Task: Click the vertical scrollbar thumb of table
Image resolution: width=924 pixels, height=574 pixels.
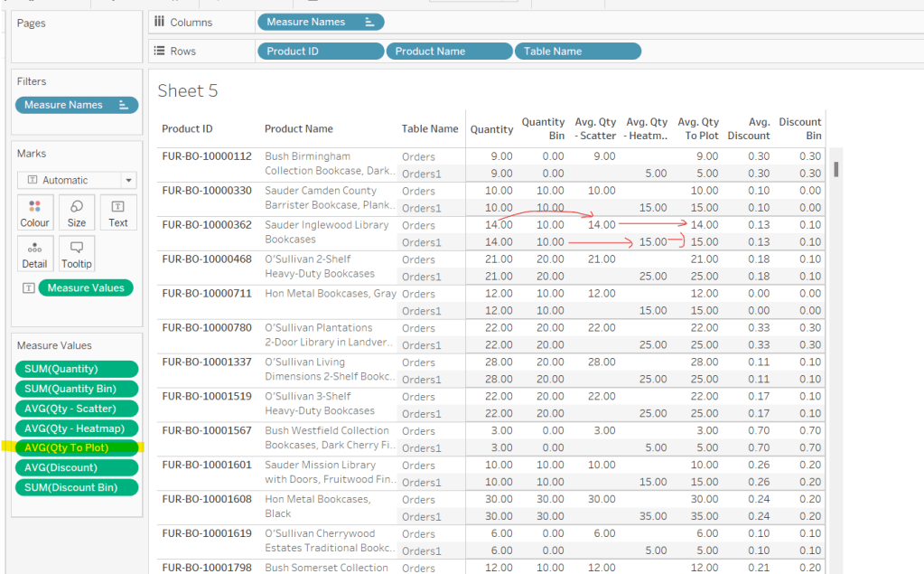Action: coord(836,169)
